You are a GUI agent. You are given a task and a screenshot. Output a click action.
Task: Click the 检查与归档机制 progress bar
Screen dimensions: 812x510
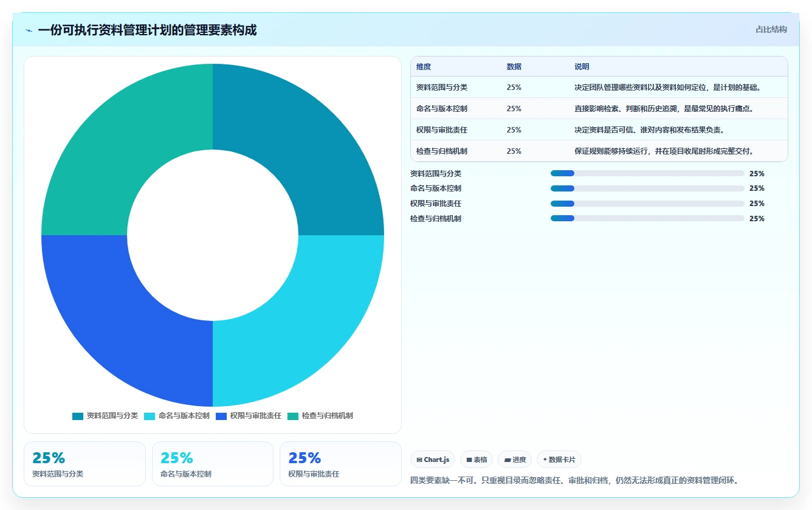647,219
